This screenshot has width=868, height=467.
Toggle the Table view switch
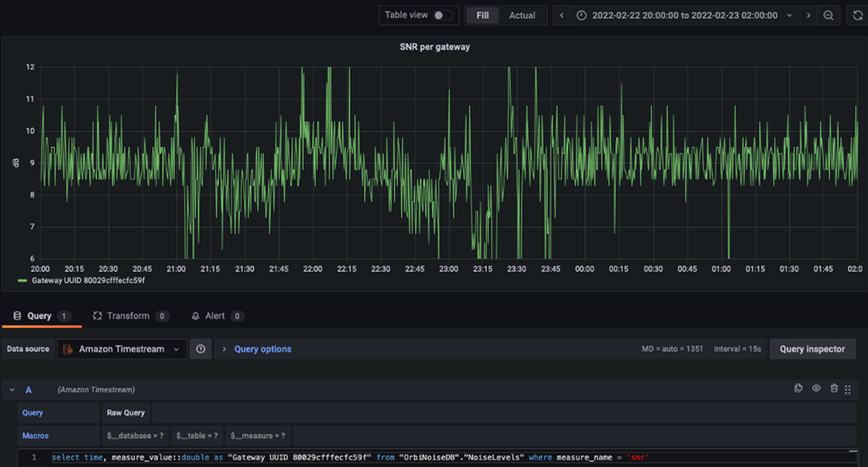(443, 16)
